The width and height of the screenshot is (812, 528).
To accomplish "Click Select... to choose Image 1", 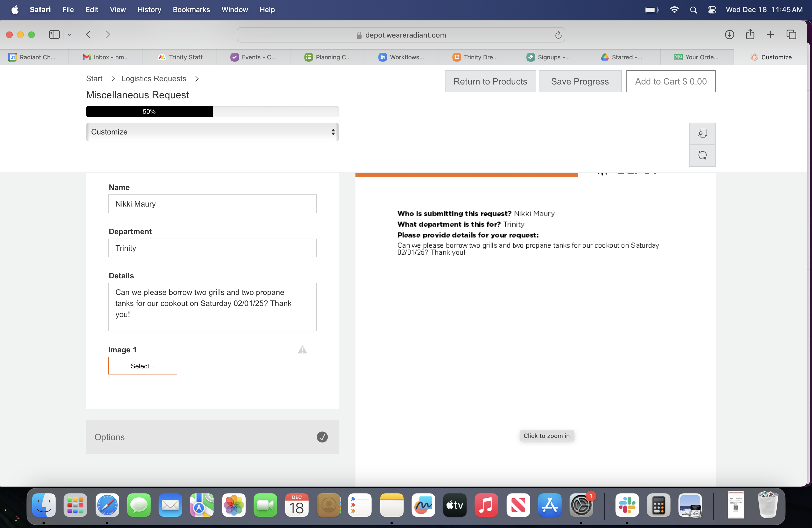I will (x=143, y=366).
